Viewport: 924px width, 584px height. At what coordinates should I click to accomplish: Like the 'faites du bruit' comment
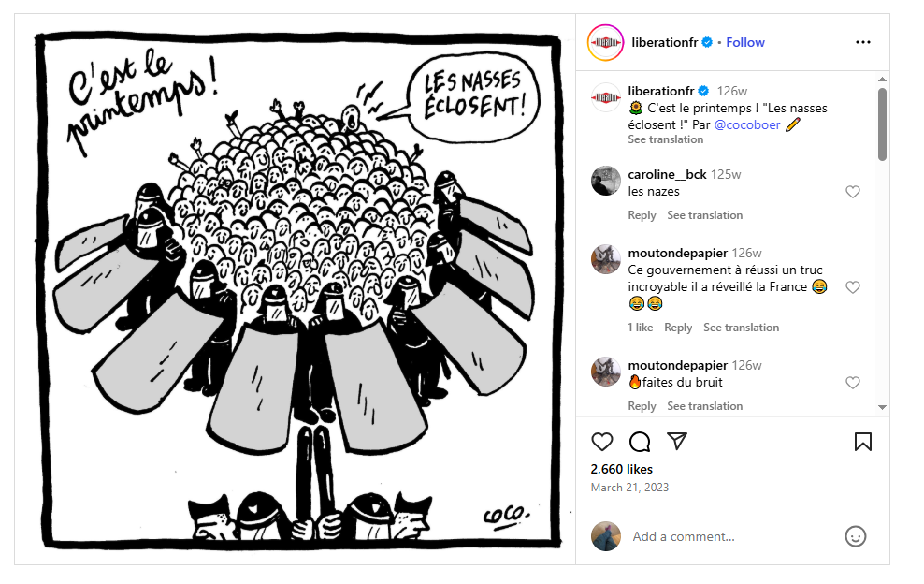click(853, 383)
